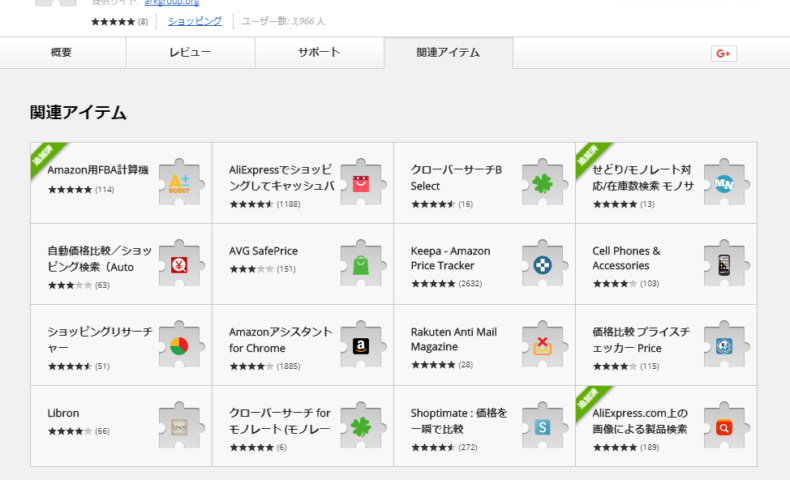Viewport: 790px width, 480px height.
Task: Open the arkgroup.org provider link
Action: tap(171, 3)
